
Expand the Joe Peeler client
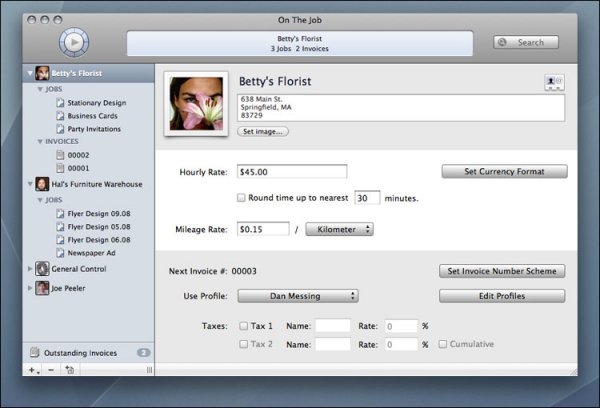(30, 288)
